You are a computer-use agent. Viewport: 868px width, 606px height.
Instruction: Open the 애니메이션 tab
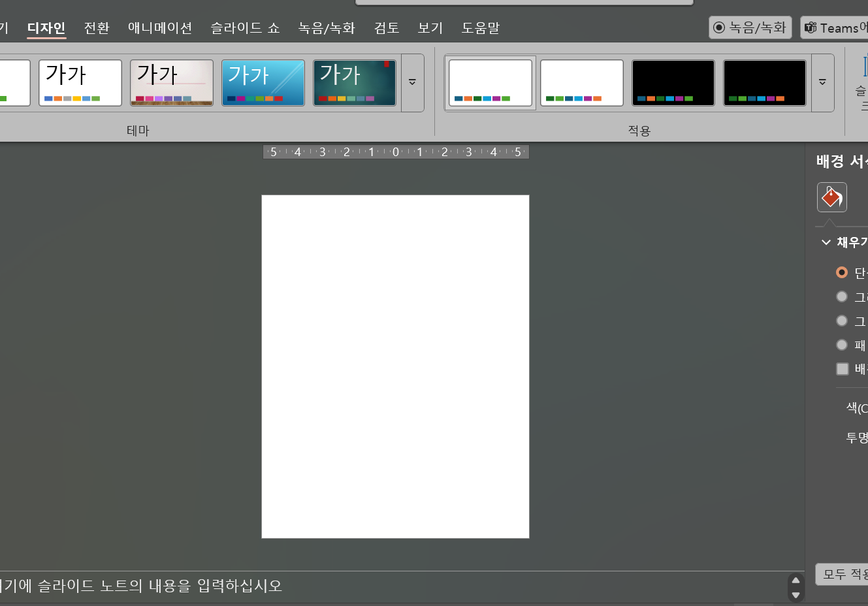click(x=160, y=28)
